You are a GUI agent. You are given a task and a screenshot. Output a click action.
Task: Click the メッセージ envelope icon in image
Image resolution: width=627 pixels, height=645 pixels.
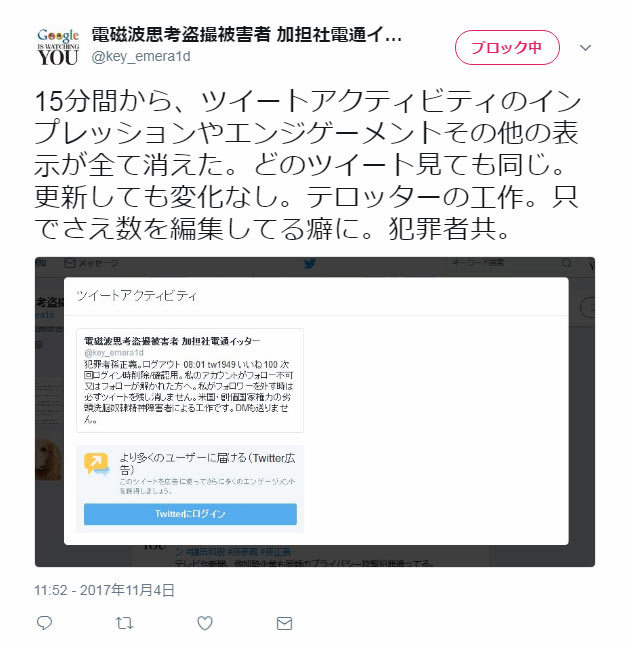70,263
